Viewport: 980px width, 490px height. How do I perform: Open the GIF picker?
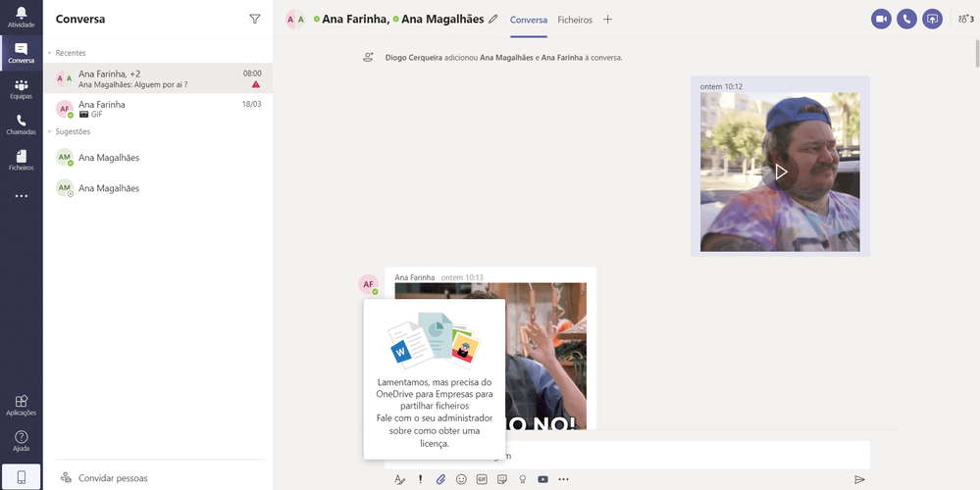(482, 479)
